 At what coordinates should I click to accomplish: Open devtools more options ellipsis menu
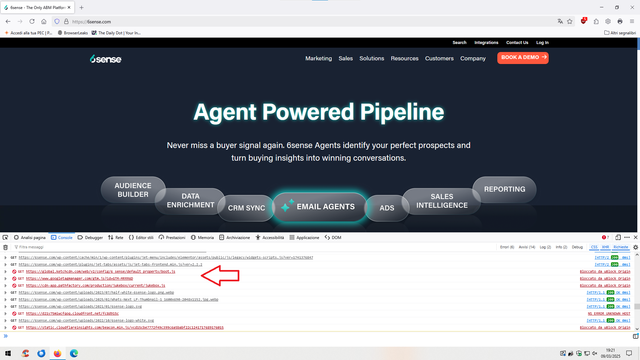627,237
